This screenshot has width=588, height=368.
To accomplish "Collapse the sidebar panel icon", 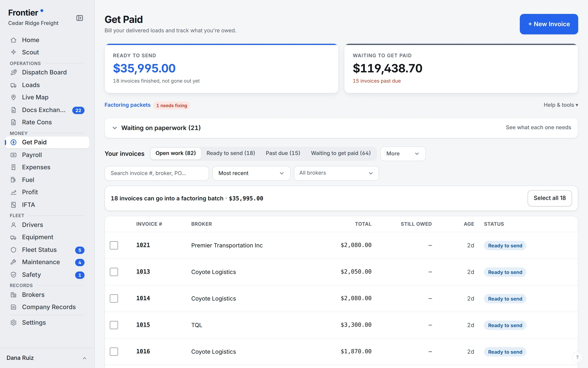I will (79, 18).
